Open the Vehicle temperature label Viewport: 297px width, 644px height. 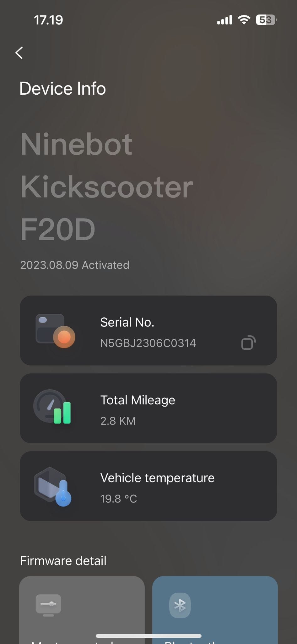pos(157,478)
